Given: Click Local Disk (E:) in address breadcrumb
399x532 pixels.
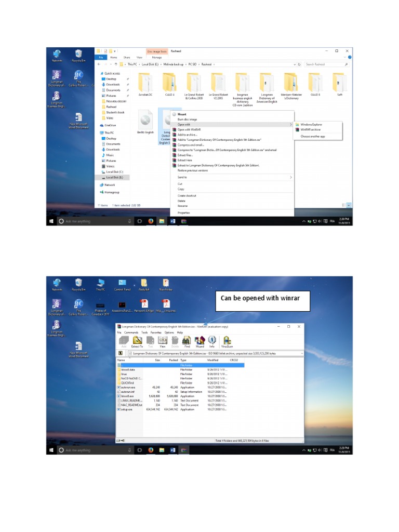Looking at the screenshot, I should [150, 64].
